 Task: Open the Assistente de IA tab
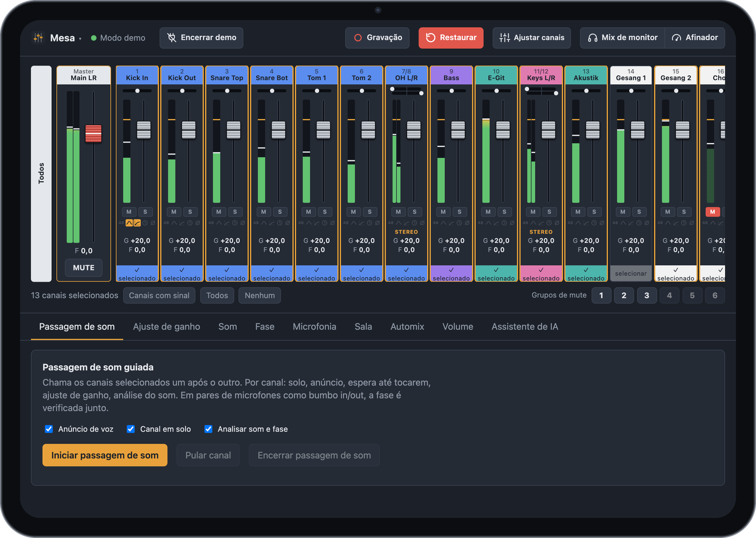tap(525, 327)
